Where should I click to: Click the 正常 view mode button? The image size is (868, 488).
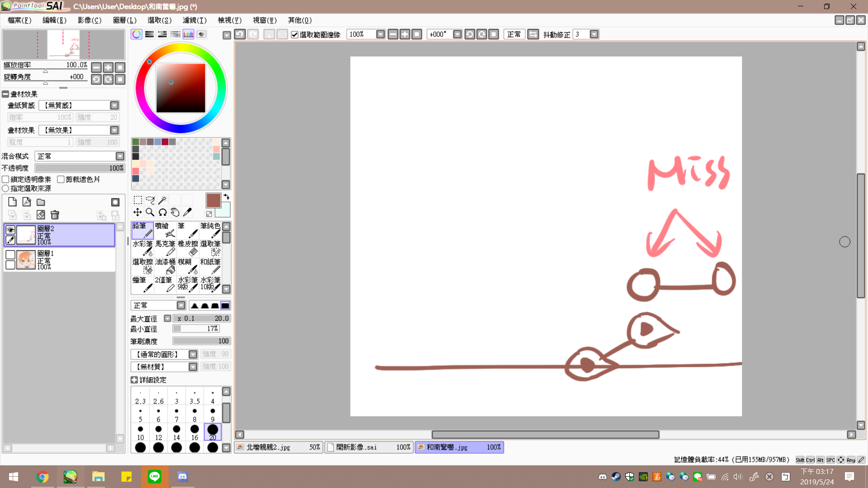514,34
